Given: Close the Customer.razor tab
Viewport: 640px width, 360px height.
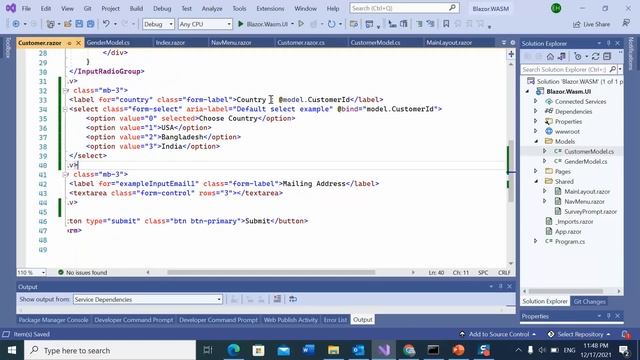Looking at the screenshot, I should click(78, 43).
